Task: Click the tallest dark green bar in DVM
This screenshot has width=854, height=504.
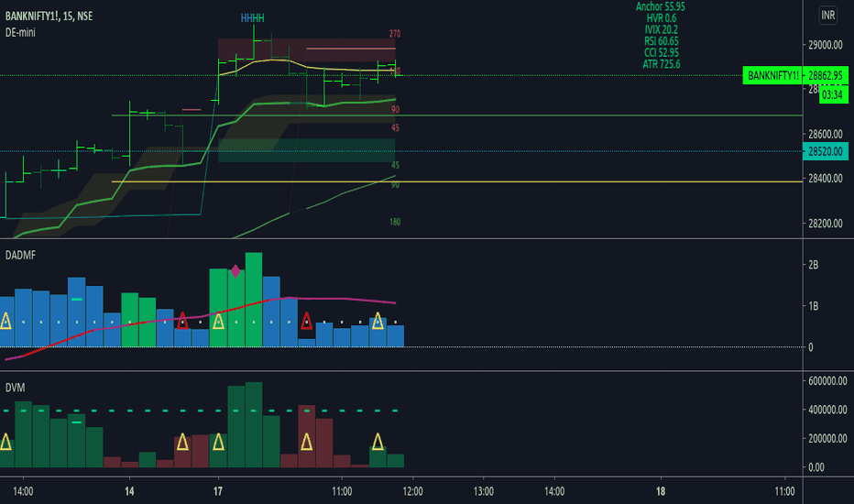Action: coord(254,425)
